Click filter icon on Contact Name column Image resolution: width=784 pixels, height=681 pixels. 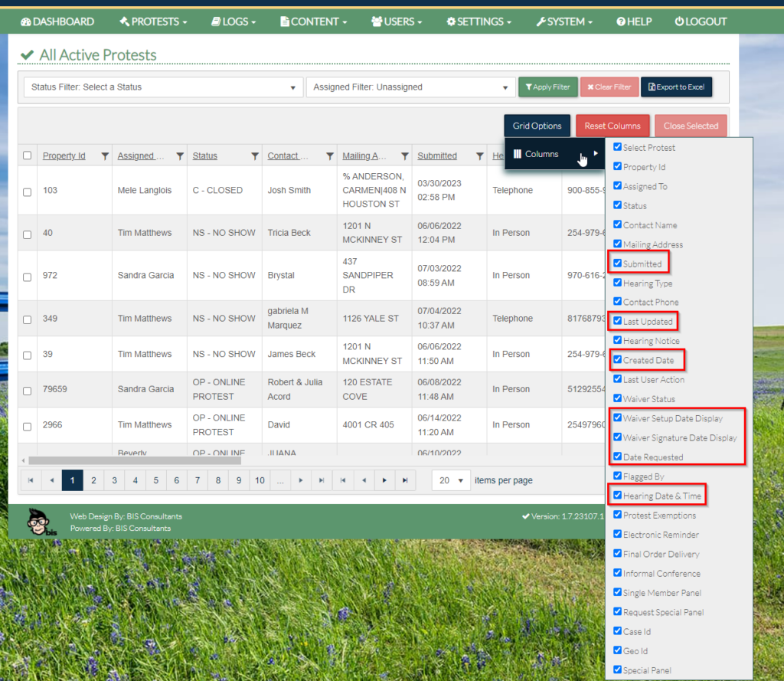[x=329, y=156]
